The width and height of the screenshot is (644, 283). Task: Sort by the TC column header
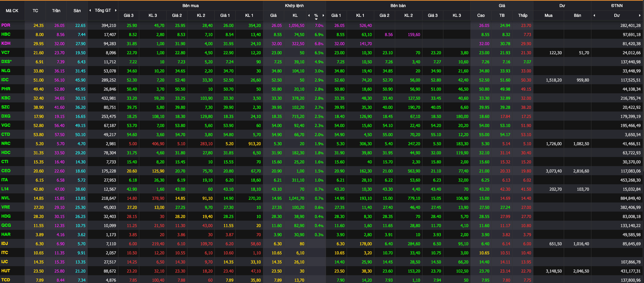35,11
